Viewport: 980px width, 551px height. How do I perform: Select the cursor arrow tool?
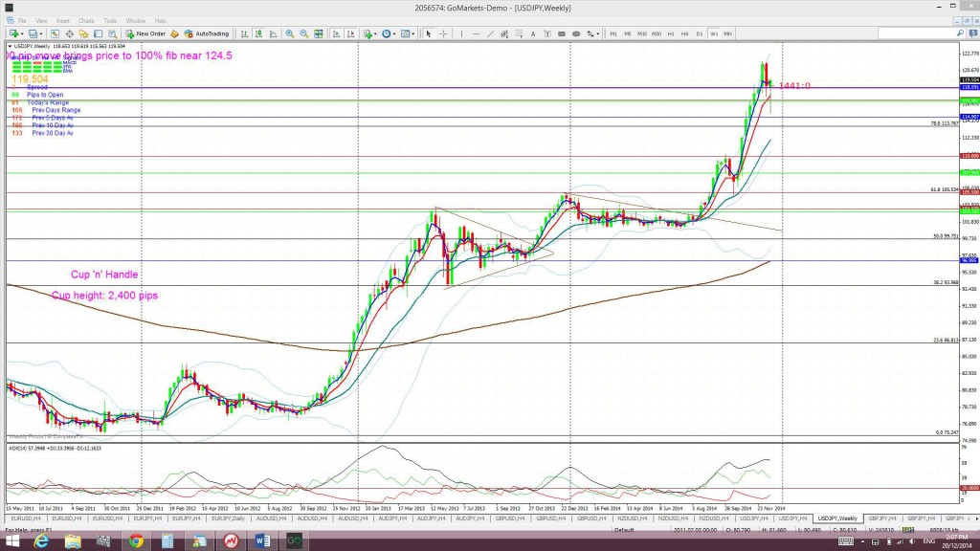429,33
